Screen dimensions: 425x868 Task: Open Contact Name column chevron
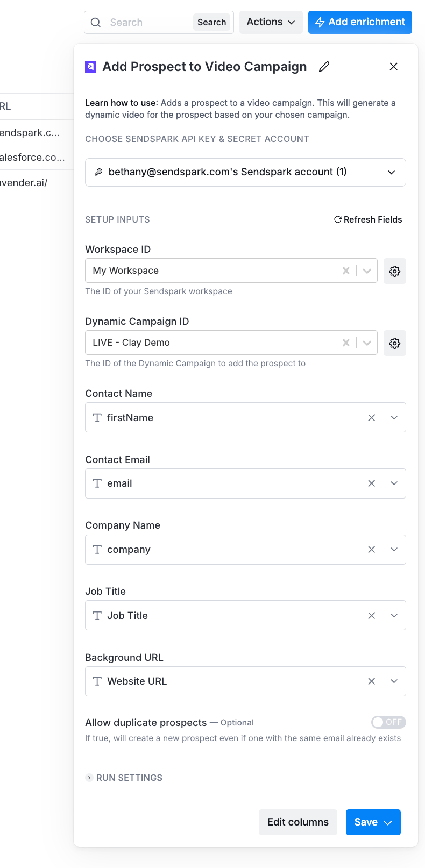pyautogui.click(x=394, y=418)
